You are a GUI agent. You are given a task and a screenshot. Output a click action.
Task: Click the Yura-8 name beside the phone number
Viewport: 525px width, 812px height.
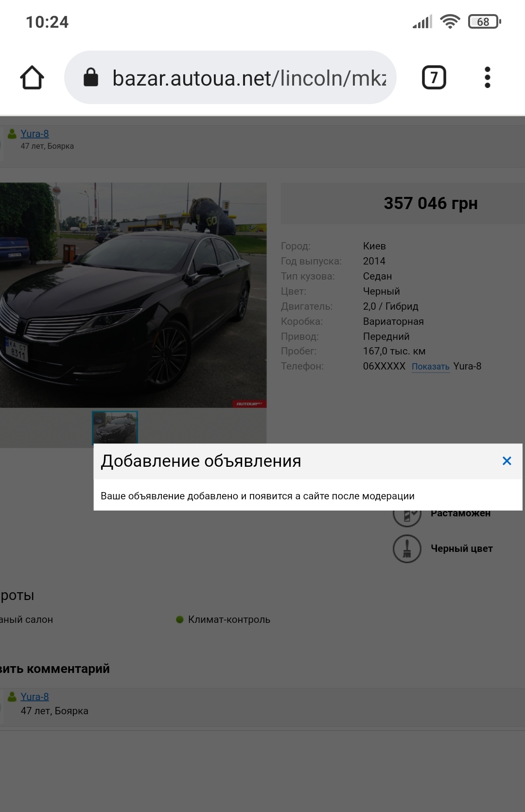(x=467, y=366)
